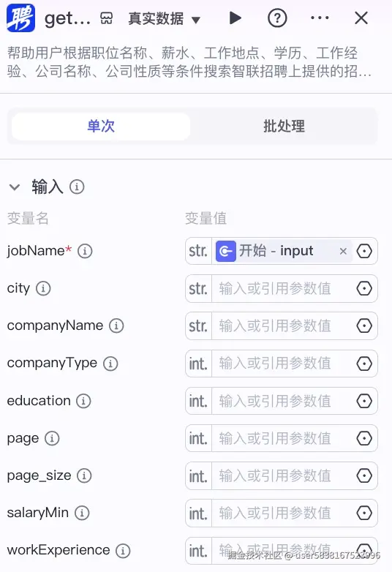
Task: Click the hexagon reference icon for page_size
Action: point(364,475)
